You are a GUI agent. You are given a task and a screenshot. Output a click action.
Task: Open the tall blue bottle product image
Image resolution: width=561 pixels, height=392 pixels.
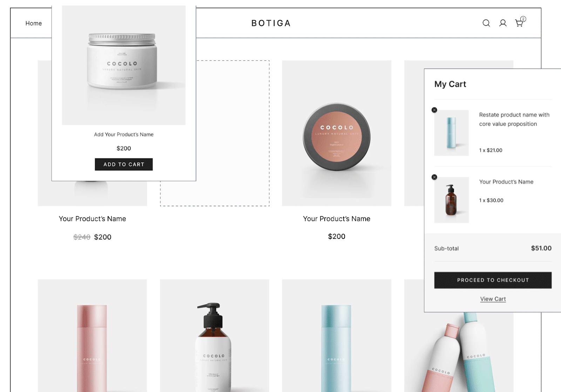coord(337,336)
